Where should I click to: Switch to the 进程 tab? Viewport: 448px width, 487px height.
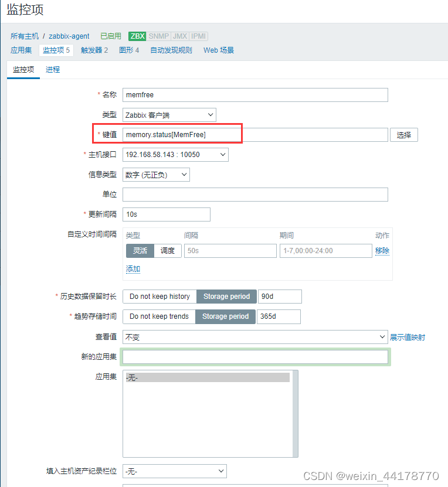tap(53, 70)
